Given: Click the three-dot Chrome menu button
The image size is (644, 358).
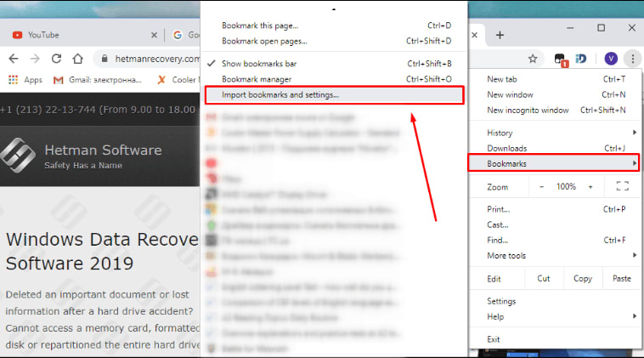Looking at the screenshot, I should coord(632,59).
